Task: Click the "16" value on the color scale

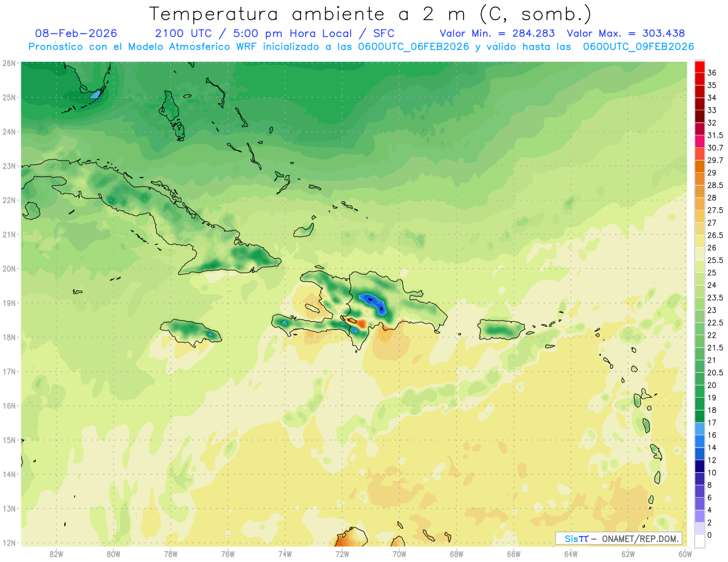Action: 712,435
